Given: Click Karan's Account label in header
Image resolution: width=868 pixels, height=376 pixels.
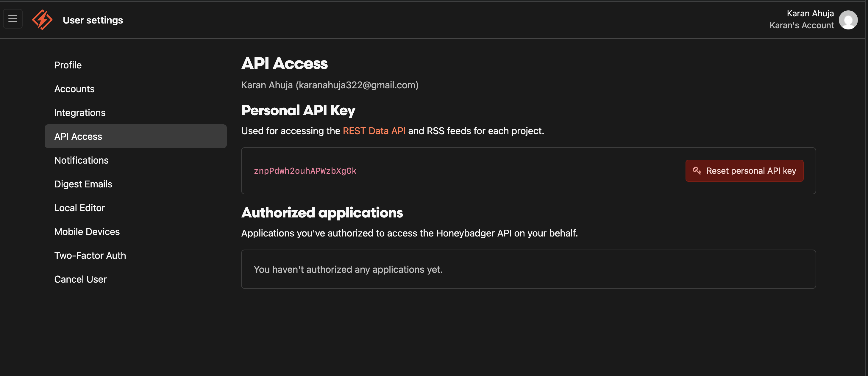Looking at the screenshot, I should click(x=802, y=26).
